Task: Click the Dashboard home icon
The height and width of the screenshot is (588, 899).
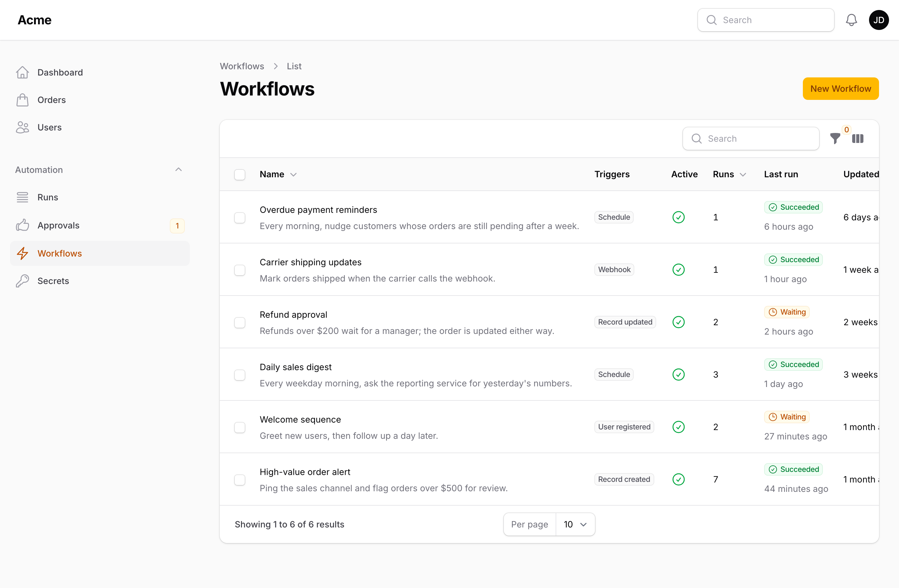Action: pyautogui.click(x=22, y=72)
